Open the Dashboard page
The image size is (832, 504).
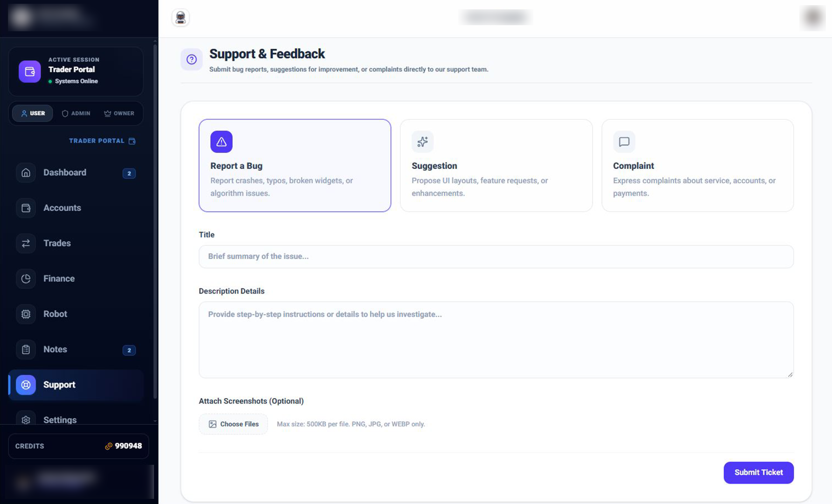(x=76, y=173)
